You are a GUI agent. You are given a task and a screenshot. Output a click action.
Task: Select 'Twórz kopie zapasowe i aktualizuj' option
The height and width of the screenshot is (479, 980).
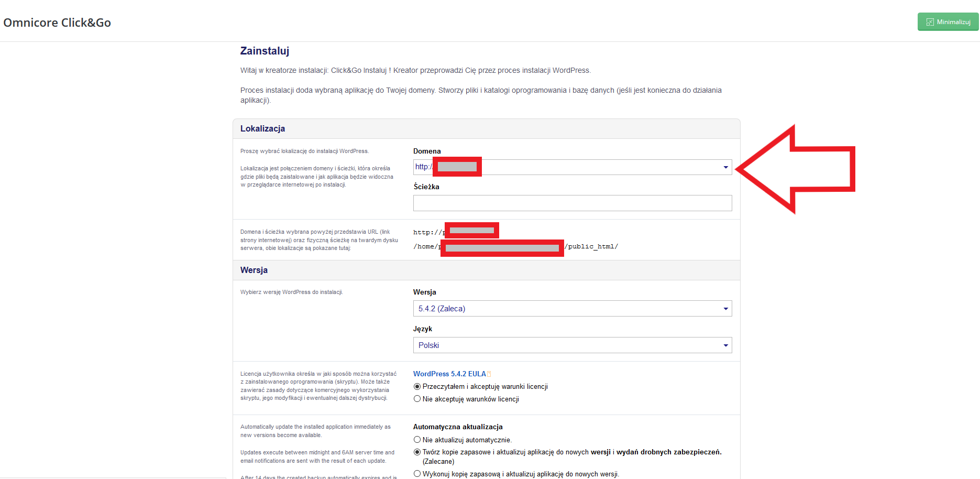tap(417, 452)
